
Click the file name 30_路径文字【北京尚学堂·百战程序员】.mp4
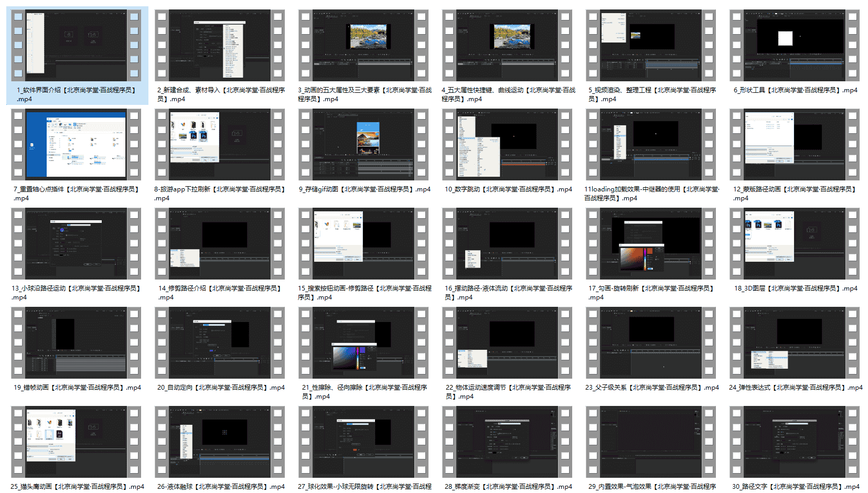[x=796, y=487]
